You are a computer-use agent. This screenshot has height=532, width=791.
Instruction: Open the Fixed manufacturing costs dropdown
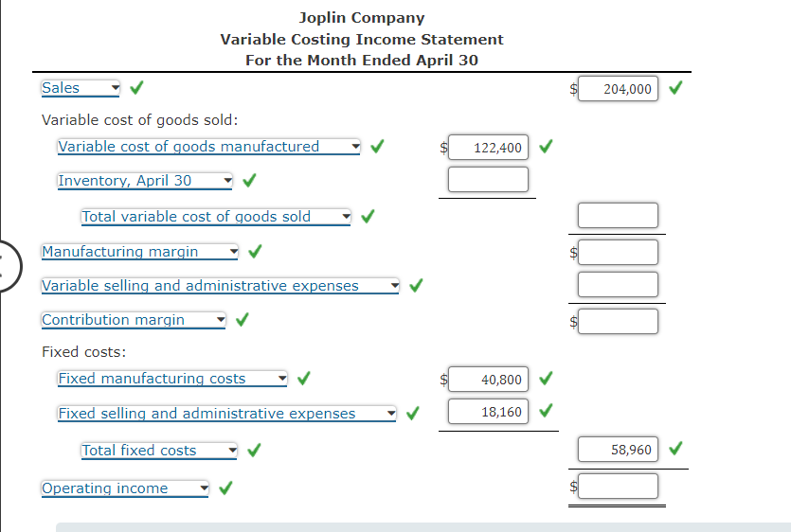pyautogui.click(x=172, y=379)
